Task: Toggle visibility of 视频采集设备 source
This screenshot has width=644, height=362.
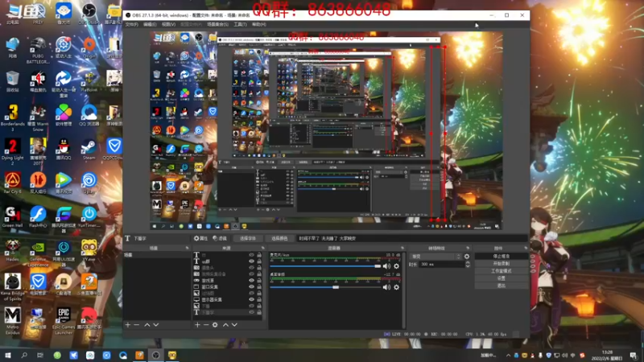Action: point(251,274)
